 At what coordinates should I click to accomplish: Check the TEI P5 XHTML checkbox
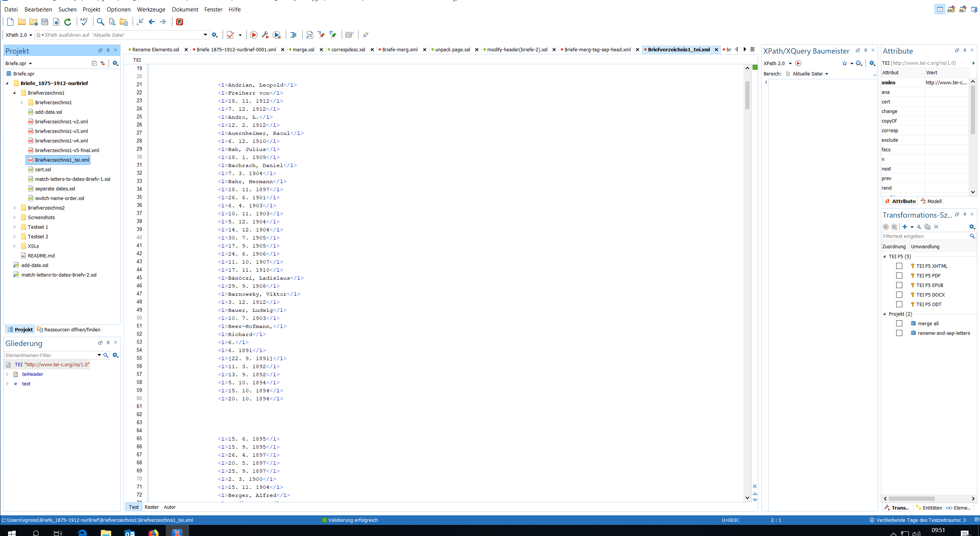(x=899, y=266)
